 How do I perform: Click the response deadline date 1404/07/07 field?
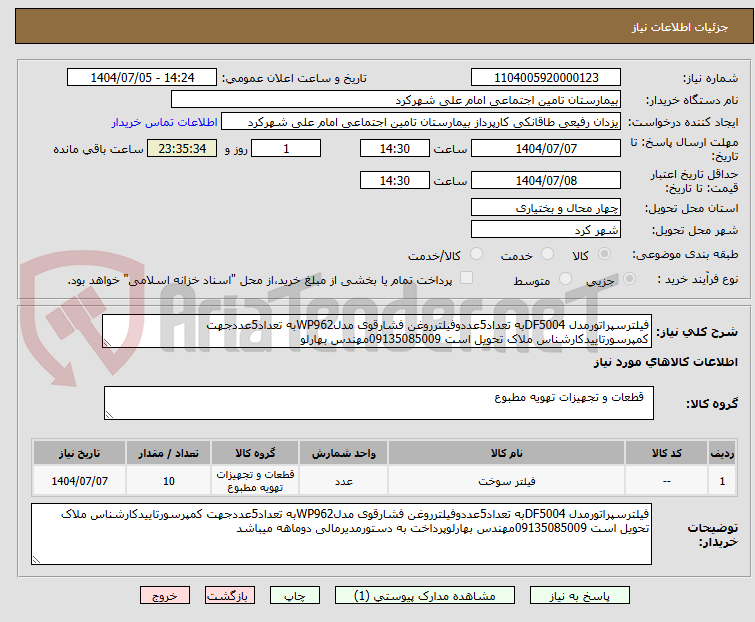pos(546,148)
